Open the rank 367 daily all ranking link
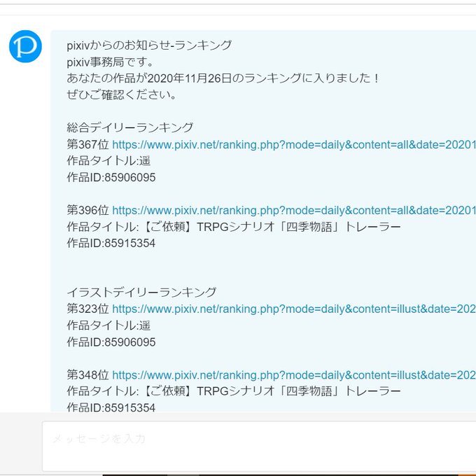The image size is (476, 476). (294, 144)
